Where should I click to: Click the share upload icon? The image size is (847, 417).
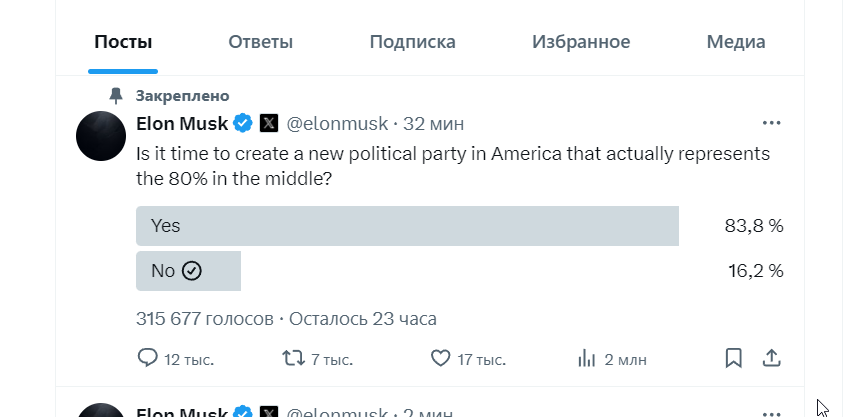771,358
